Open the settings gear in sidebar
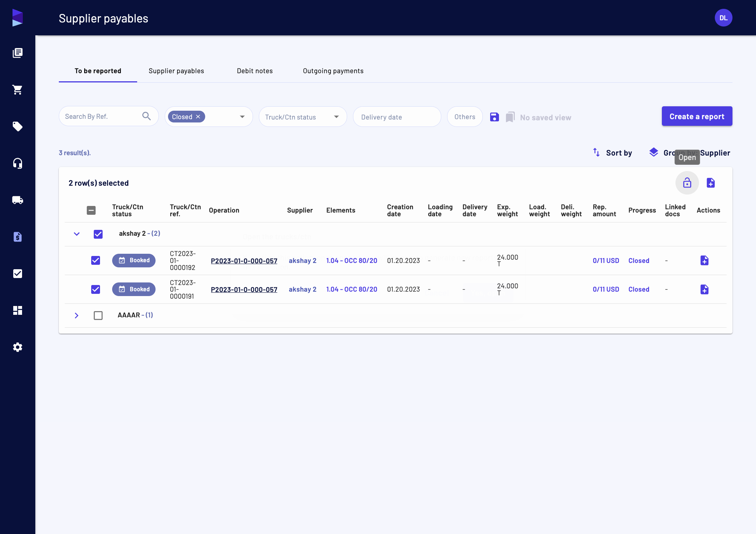 pos(17,347)
